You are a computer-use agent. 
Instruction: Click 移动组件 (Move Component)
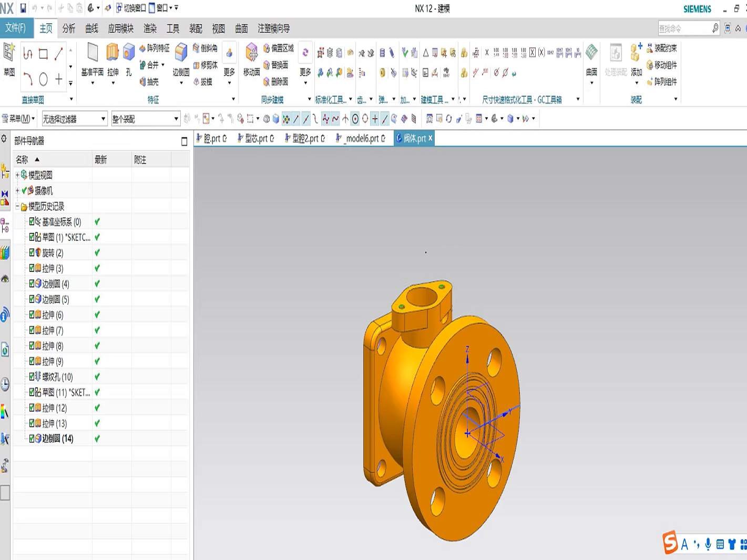(662, 65)
